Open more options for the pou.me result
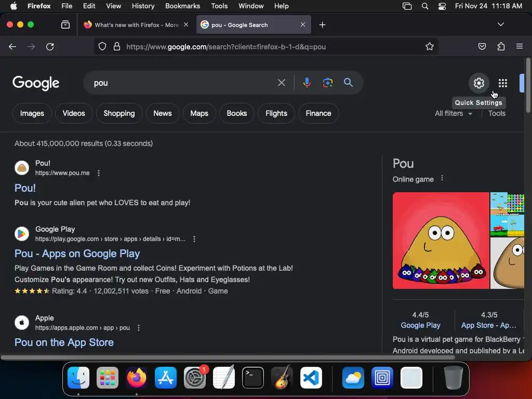 tap(99, 173)
